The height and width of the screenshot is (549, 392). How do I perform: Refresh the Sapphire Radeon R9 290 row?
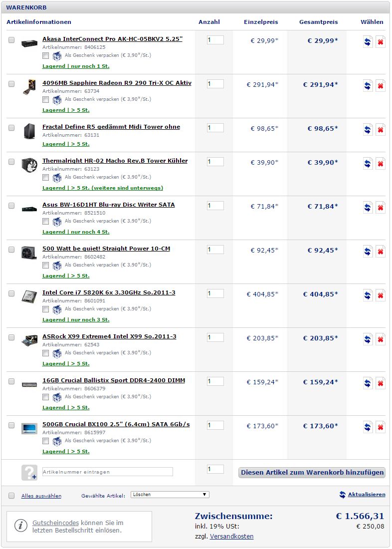(x=368, y=86)
